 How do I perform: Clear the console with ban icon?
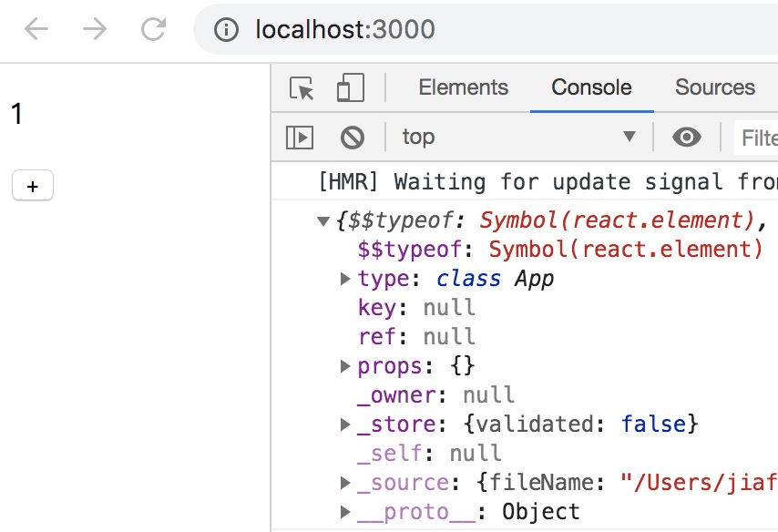pos(353,138)
